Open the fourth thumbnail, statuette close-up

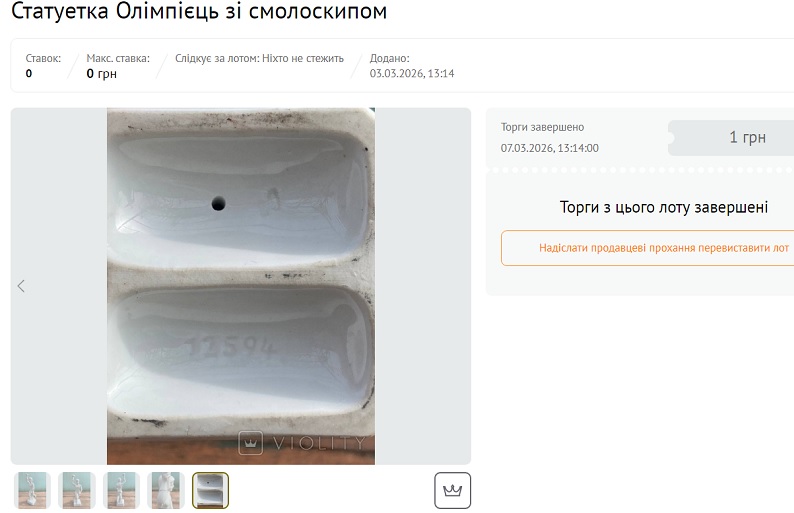tap(166, 490)
